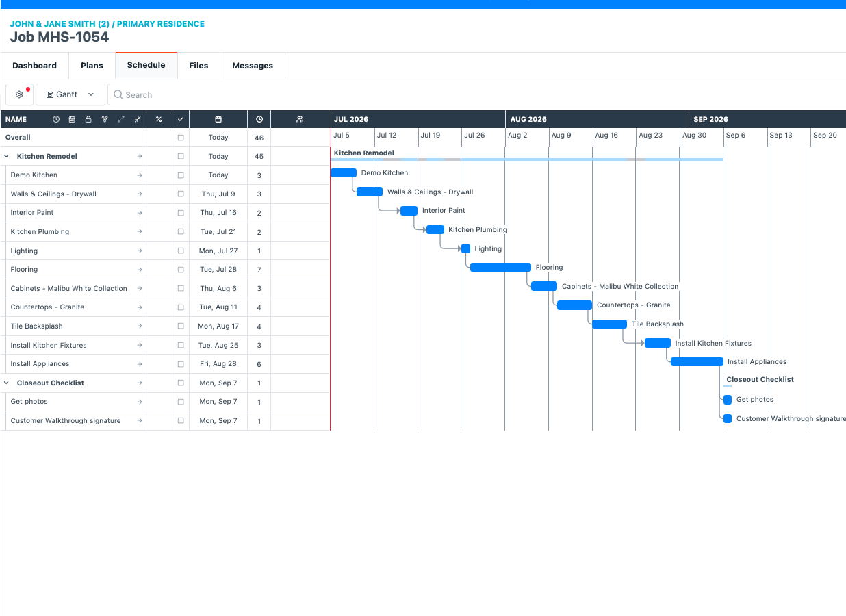Viewport: 846px width, 616px height.
Task: Check the Install Appliances checkbox
Action: coord(181,364)
